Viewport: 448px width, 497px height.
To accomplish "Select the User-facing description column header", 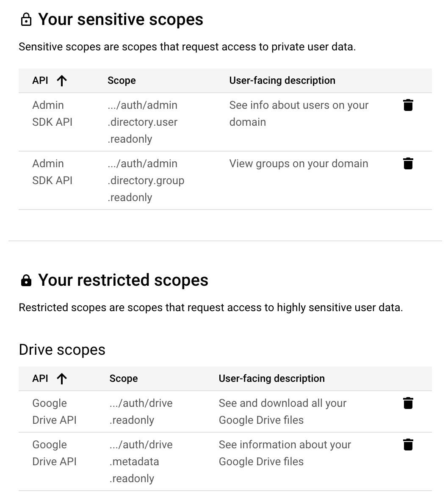I will pyautogui.click(x=282, y=80).
